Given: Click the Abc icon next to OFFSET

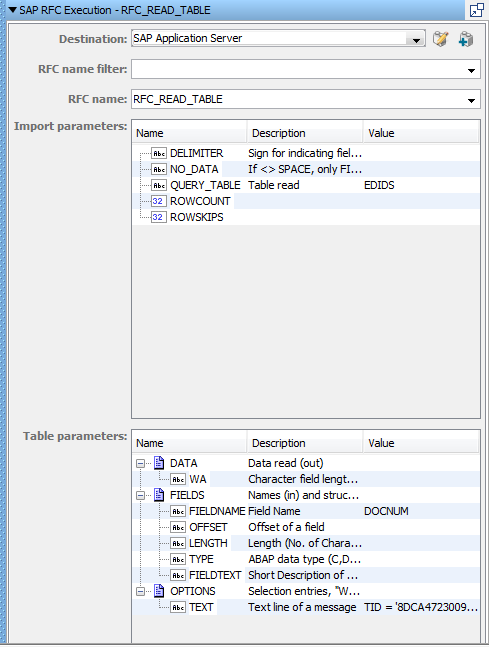Looking at the screenshot, I should (x=178, y=528).
